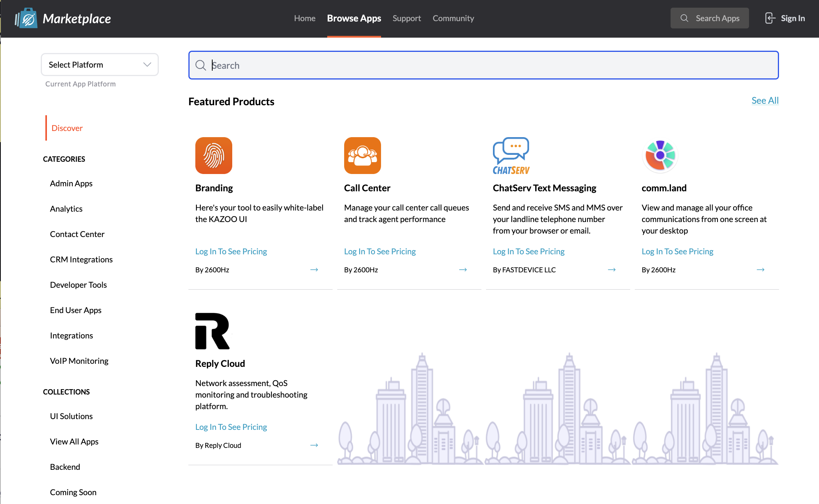
Task: Click the Call Center title text
Action: [x=367, y=188]
